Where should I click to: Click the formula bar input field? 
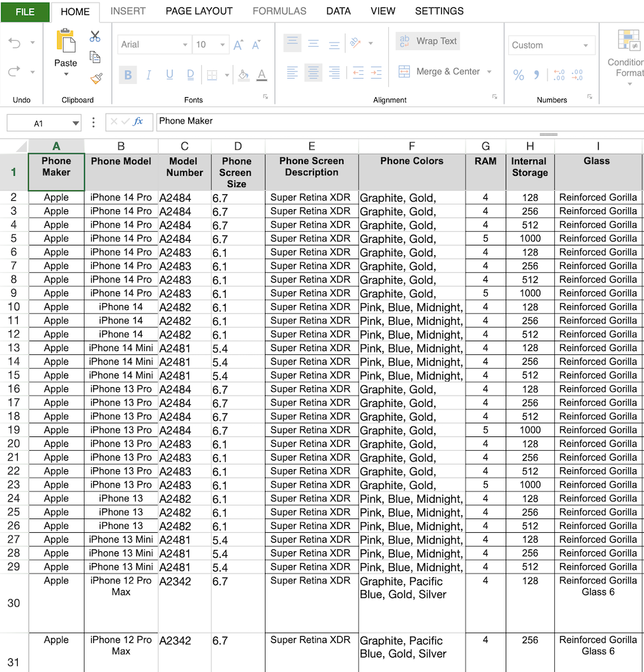[x=400, y=121]
